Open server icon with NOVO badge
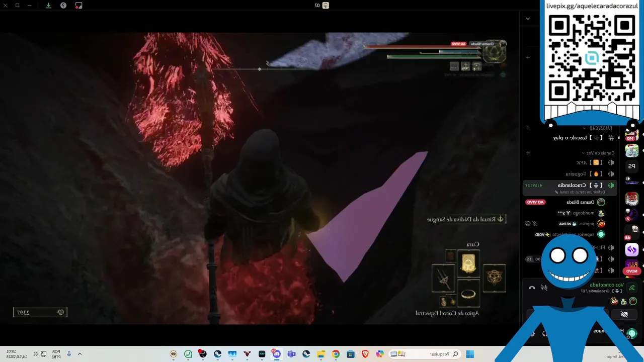 (x=632, y=266)
